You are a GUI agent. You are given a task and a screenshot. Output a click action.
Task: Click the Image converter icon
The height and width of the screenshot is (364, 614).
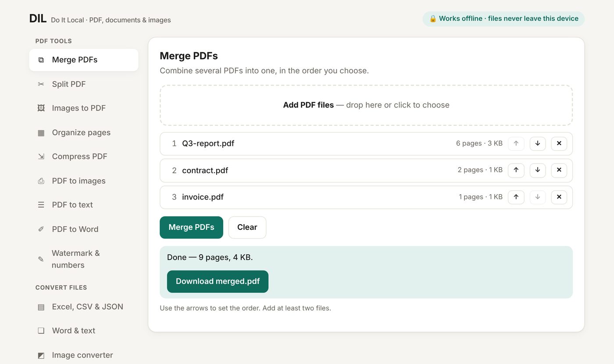(x=41, y=355)
